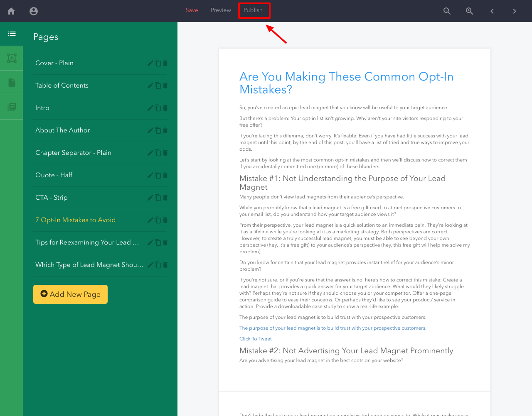532x416 pixels.
Task: Zoom out the page preview
Action: click(x=447, y=11)
